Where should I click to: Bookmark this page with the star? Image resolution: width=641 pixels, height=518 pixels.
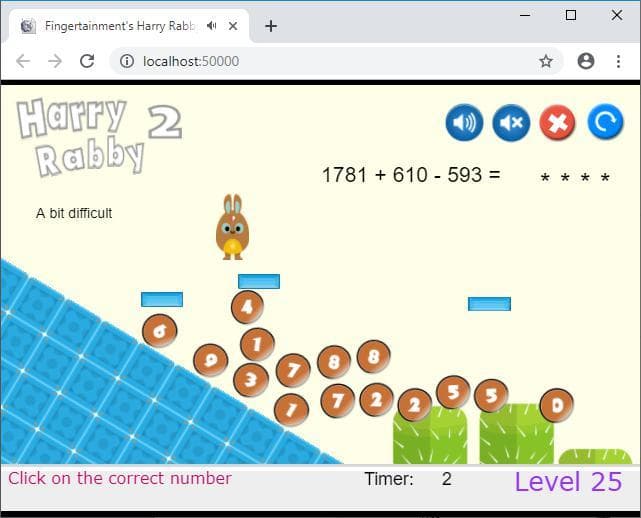coord(546,61)
